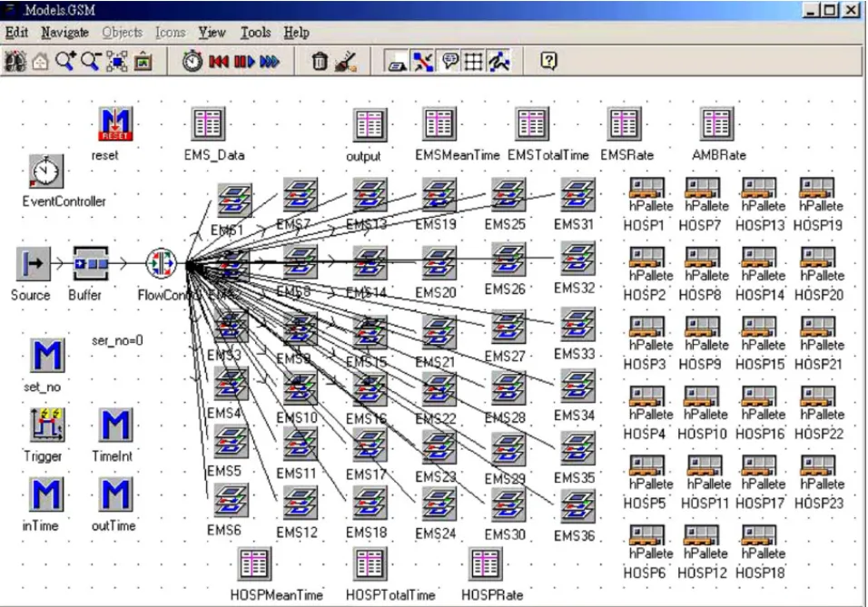Toggle the running-figure animation icon
The width and height of the screenshot is (868, 607).
point(498,61)
